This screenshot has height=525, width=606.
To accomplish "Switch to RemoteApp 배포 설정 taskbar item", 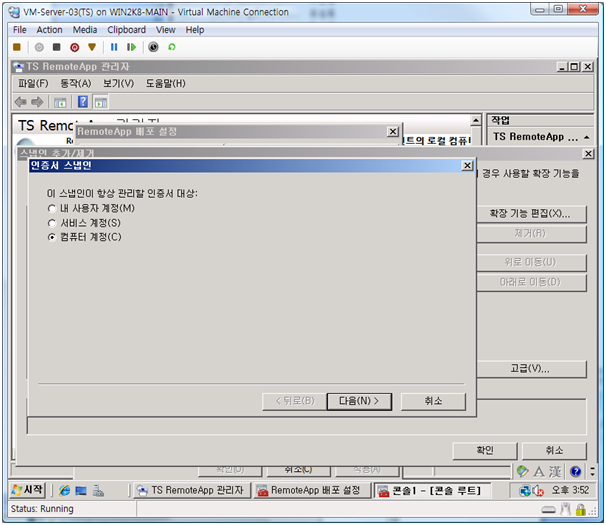I will 311,491.
